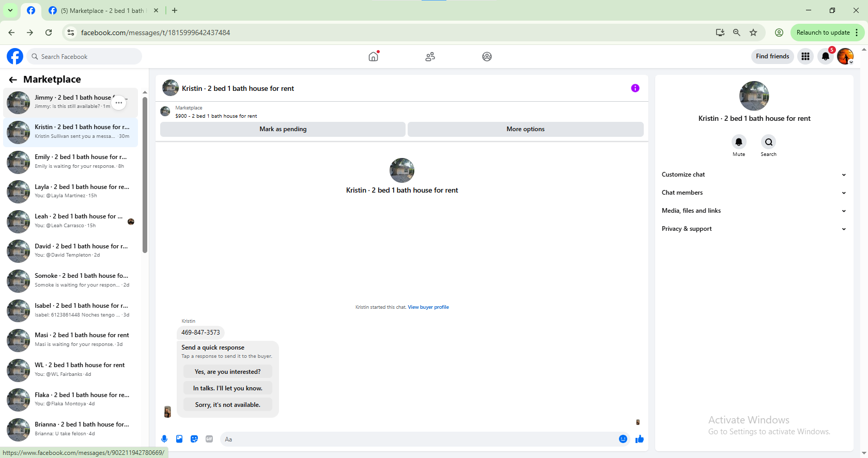Open the notifications bell with badge
Image resolution: width=868 pixels, height=458 pixels.
(826, 56)
